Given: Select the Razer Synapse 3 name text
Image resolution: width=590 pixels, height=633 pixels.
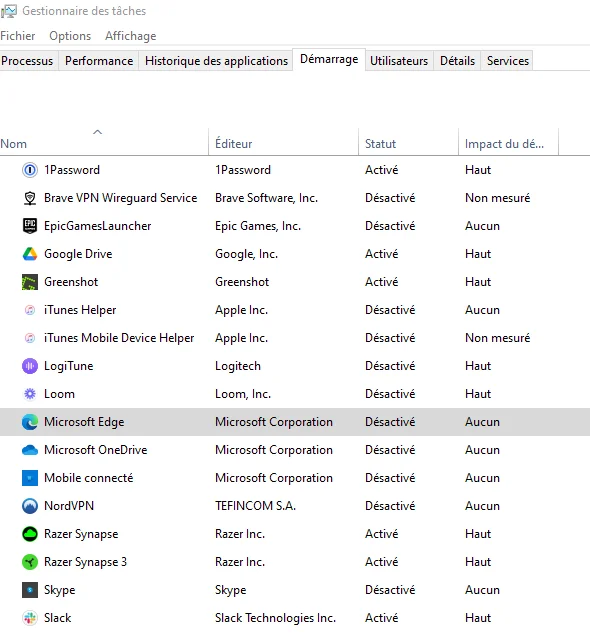Looking at the screenshot, I should (85, 562).
